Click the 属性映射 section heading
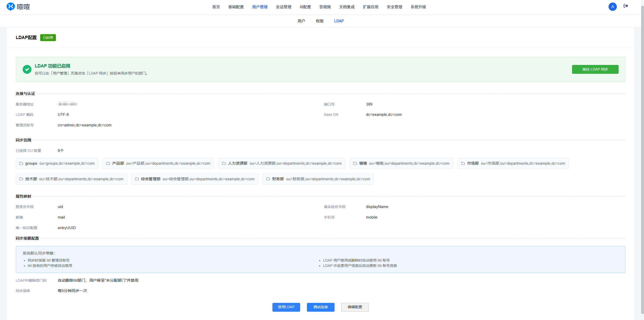Viewport: 644px width, 320px height. click(x=23, y=196)
